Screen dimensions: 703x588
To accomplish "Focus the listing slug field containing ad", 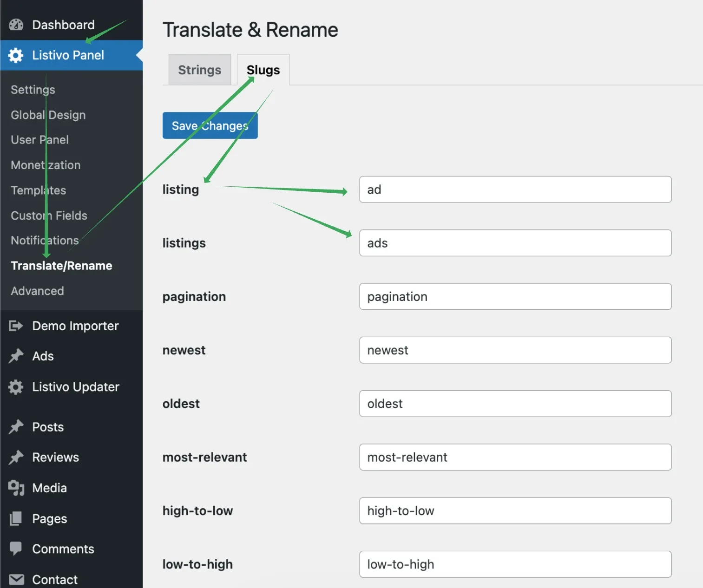I will (x=515, y=189).
